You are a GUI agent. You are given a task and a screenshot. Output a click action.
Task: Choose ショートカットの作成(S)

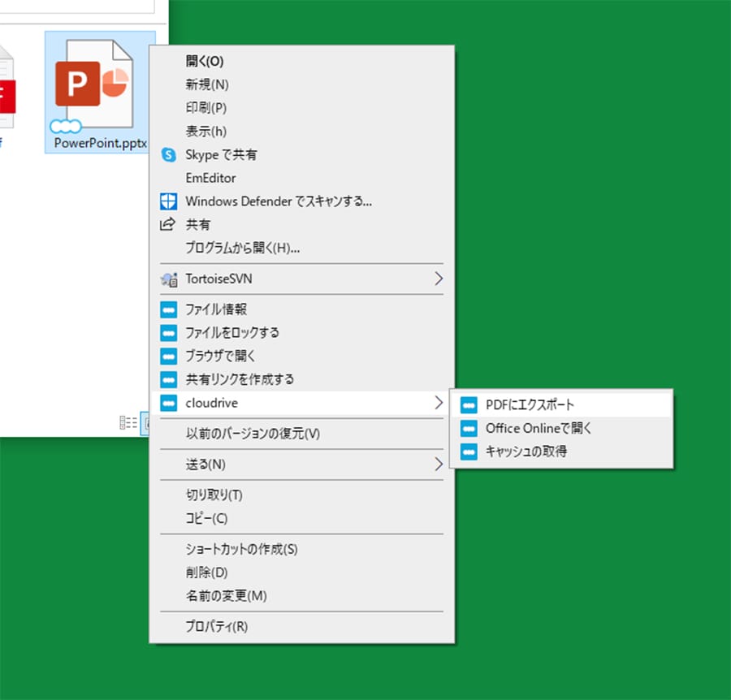tap(301, 549)
